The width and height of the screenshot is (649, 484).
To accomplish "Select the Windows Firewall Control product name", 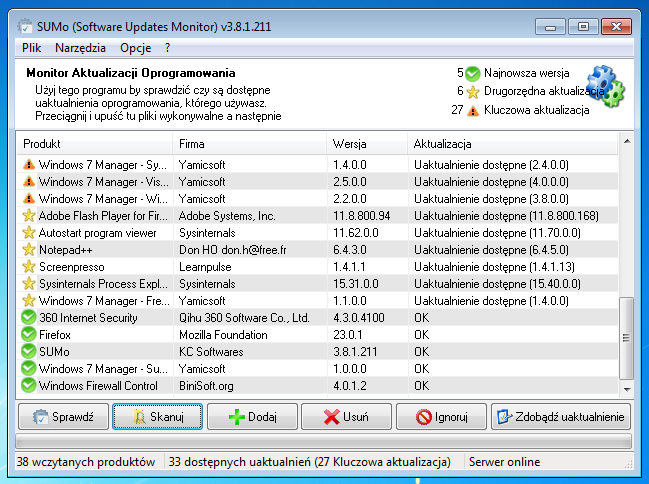I will pyautogui.click(x=98, y=385).
